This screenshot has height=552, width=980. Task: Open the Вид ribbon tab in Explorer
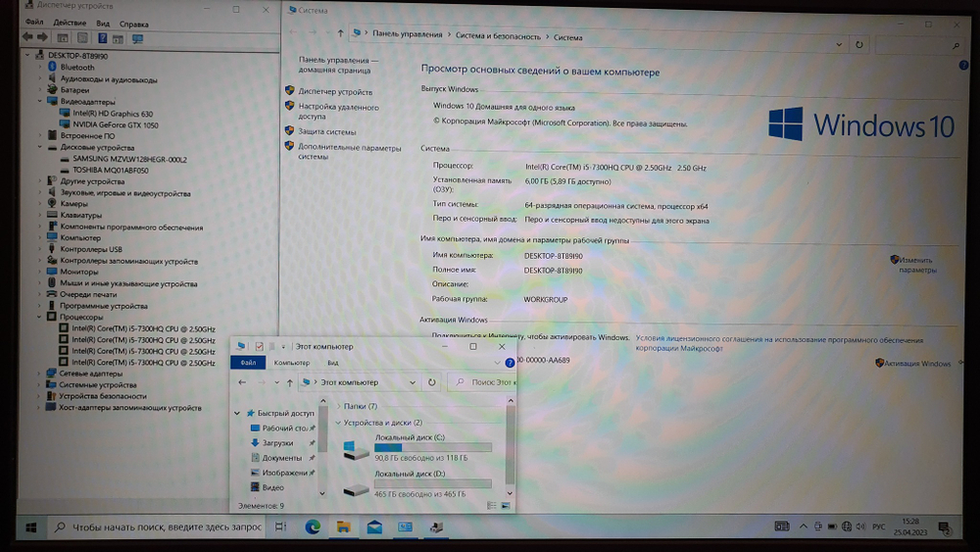point(333,363)
